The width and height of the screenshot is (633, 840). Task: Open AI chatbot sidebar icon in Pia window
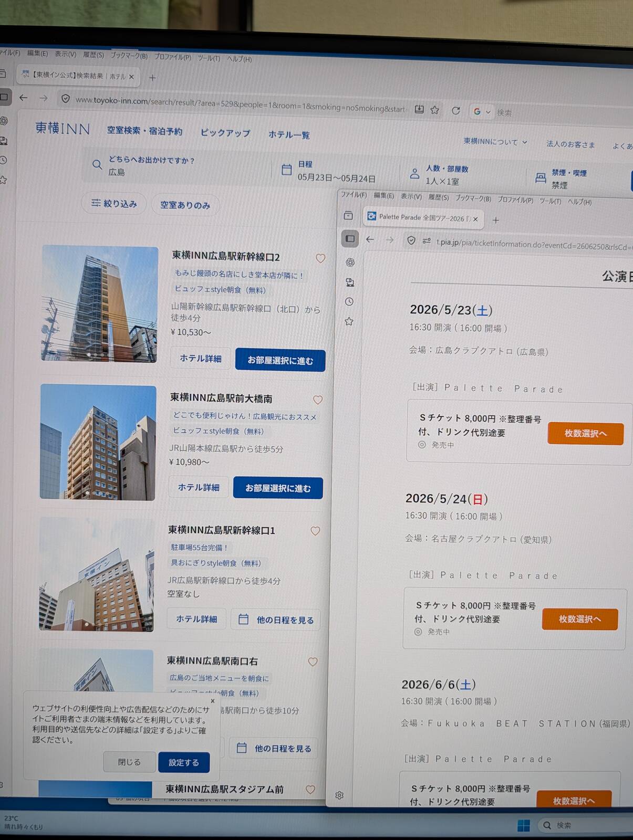(x=350, y=262)
